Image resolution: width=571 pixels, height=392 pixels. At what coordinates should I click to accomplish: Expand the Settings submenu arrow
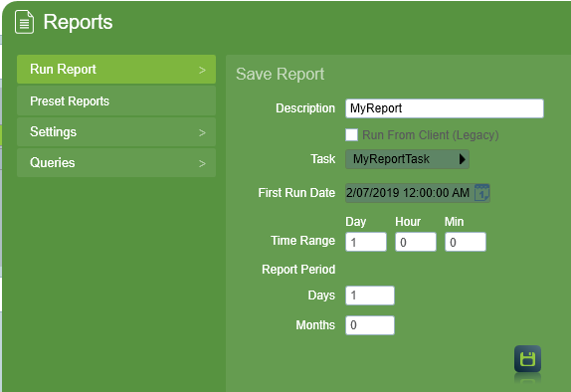coord(202,132)
